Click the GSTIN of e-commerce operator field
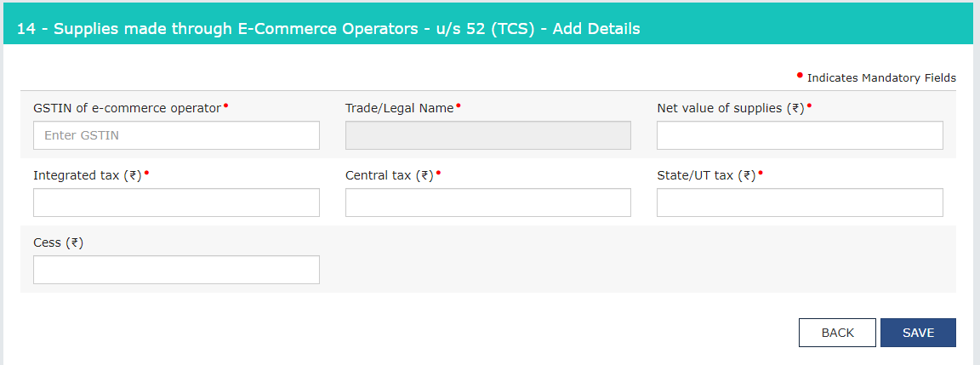The width and height of the screenshot is (980, 365). tap(176, 135)
